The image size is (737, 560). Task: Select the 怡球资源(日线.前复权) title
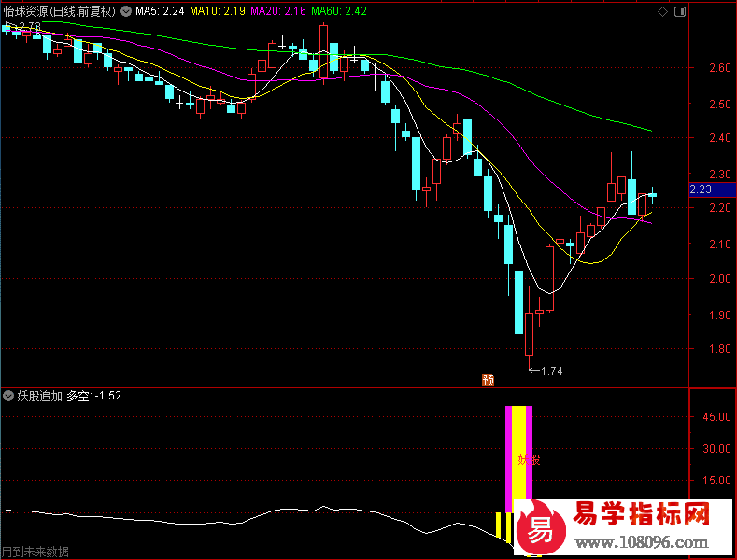59,11
